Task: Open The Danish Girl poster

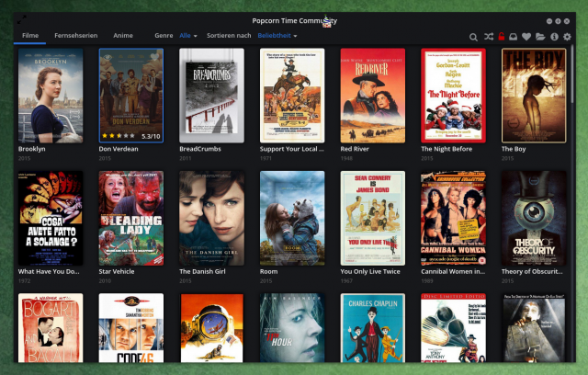Action: pos(211,218)
